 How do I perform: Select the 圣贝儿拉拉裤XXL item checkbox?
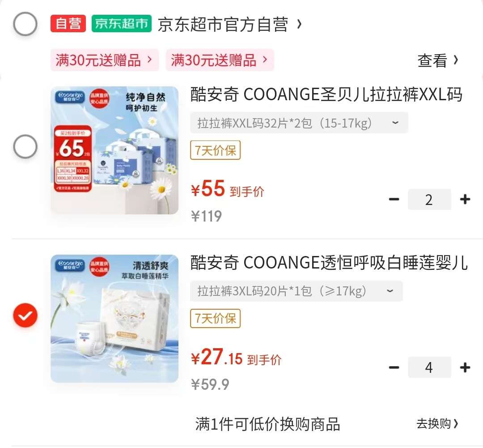(x=25, y=146)
